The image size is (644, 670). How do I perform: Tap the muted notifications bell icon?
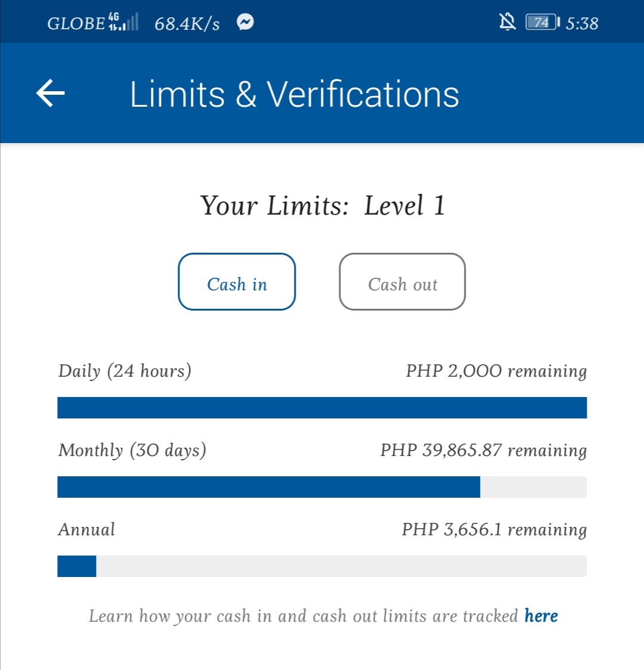tap(507, 22)
